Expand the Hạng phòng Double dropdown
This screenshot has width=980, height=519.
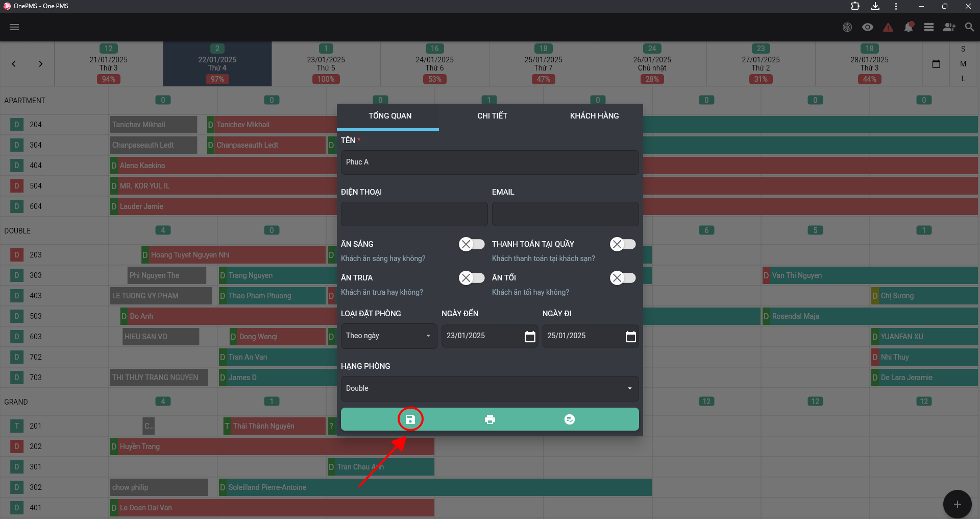point(490,389)
